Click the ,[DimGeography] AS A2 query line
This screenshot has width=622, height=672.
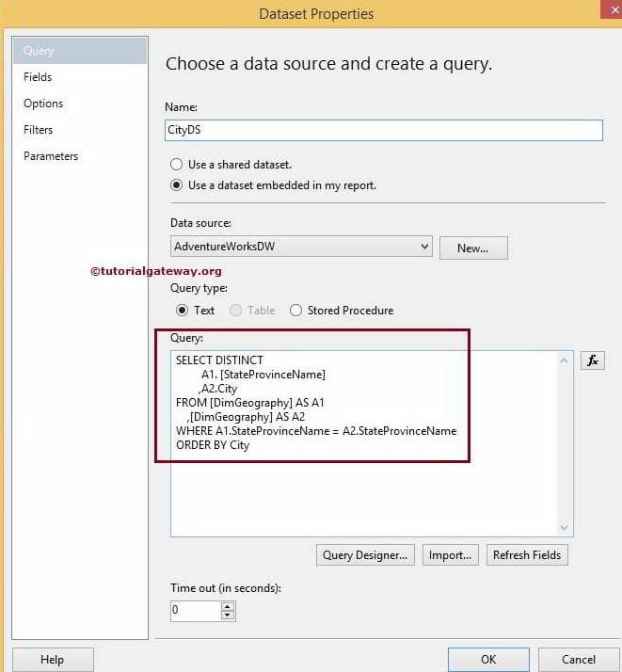tap(247, 417)
